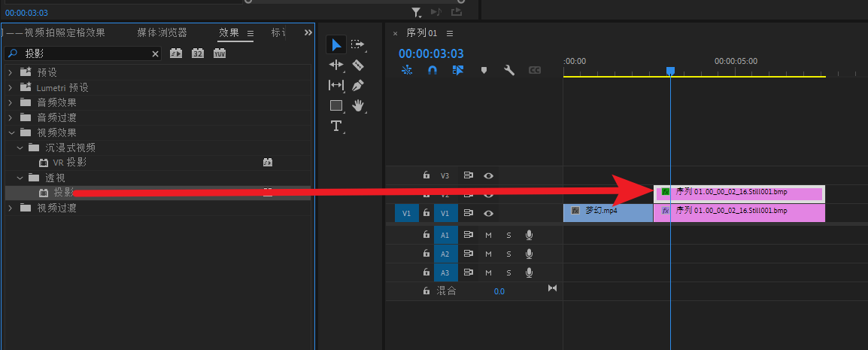Choose the Hand tool

358,105
